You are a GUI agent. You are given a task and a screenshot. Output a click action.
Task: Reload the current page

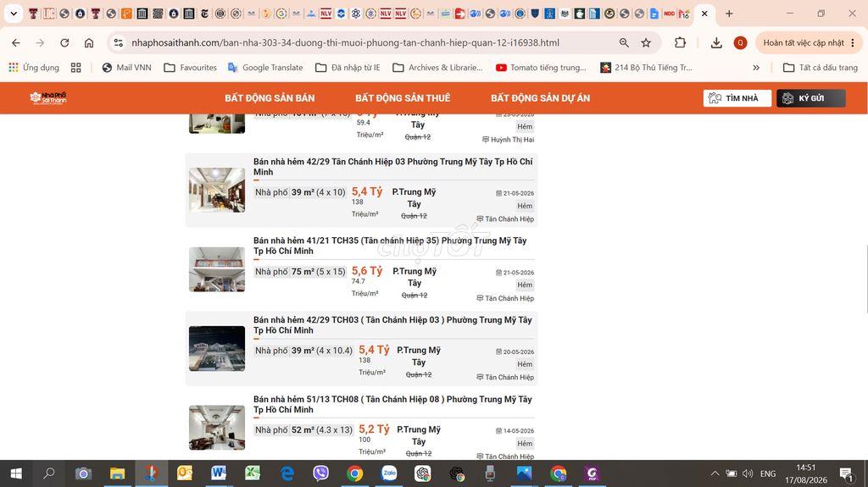(64, 42)
